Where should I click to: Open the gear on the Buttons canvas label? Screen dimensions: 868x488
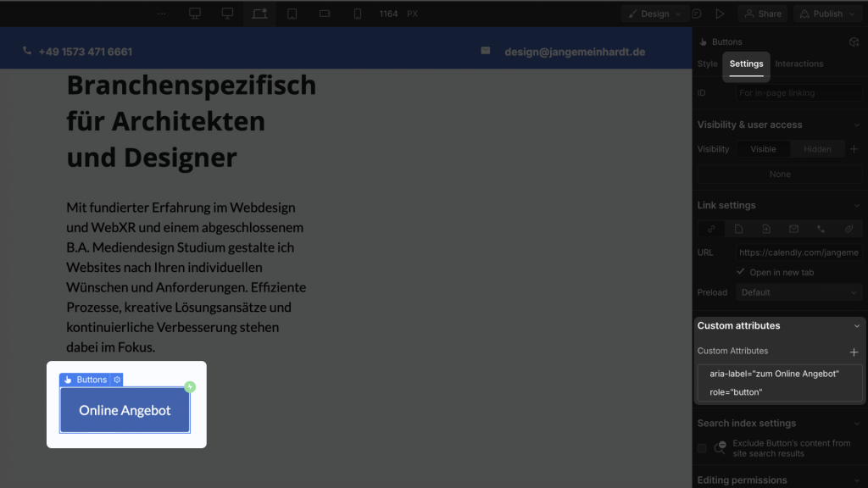coord(117,380)
